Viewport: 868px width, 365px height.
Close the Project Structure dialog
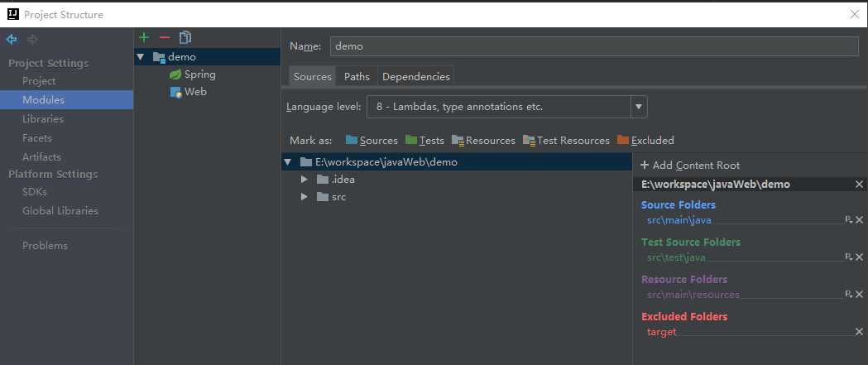pyautogui.click(x=855, y=15)
